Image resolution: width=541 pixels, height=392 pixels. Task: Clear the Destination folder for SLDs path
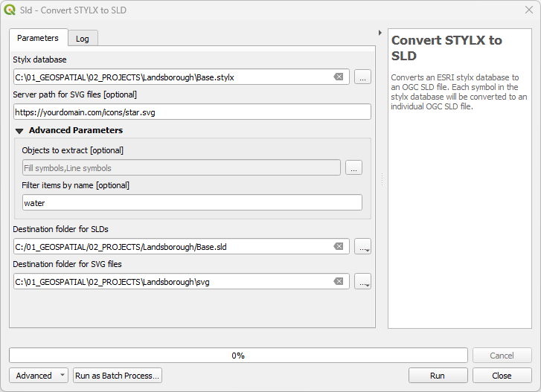339,246
